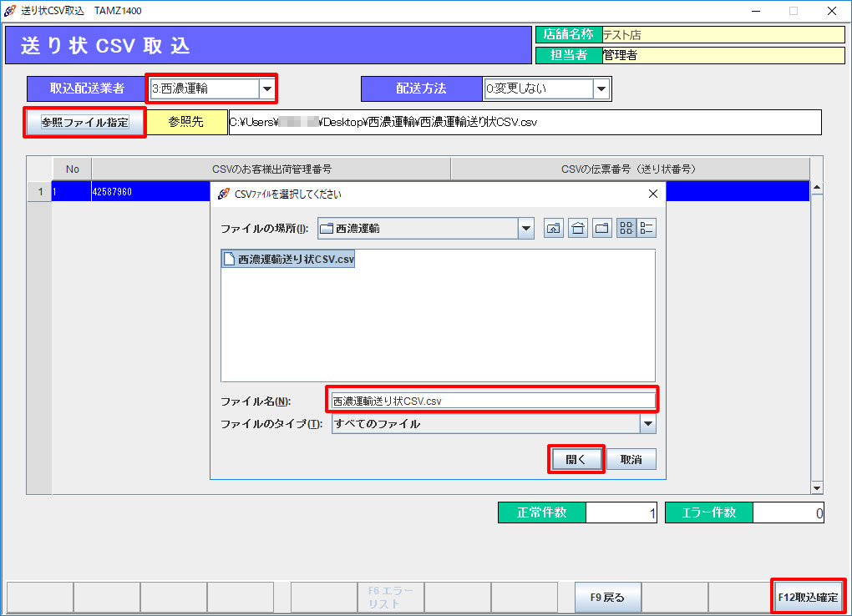Select 西濃運輸送り状CSV.csv file in list

coord(288,260)
